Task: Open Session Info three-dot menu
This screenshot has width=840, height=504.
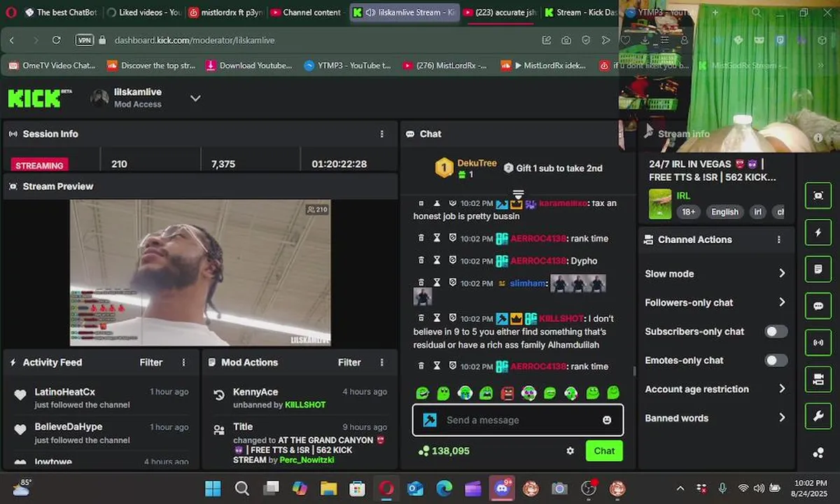Action: pos(382,134)
